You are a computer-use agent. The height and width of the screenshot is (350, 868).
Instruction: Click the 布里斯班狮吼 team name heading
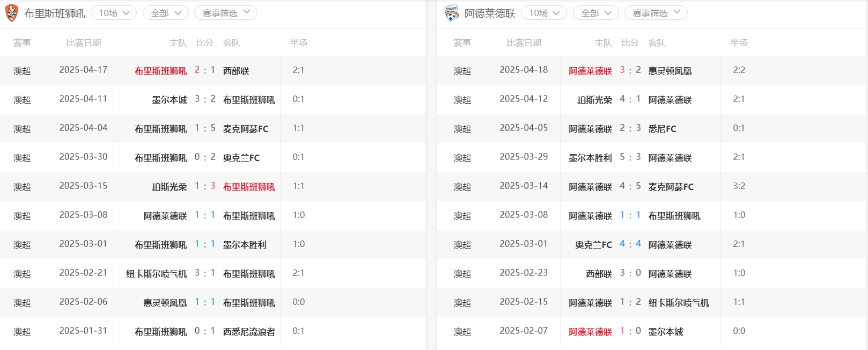pyautogui.click(x=55, y=13)
